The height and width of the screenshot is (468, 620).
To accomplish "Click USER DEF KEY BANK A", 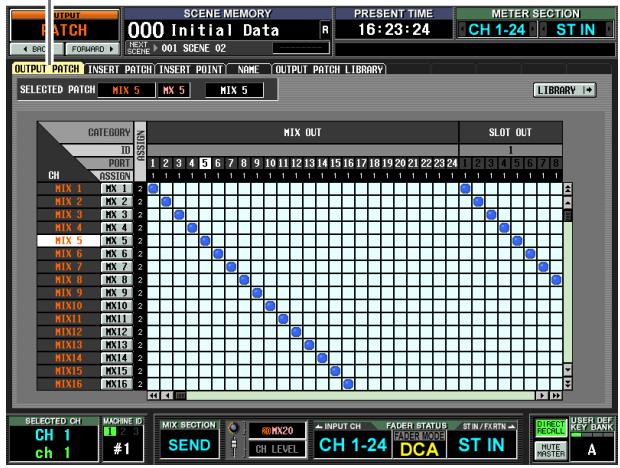I will (592, 449).
